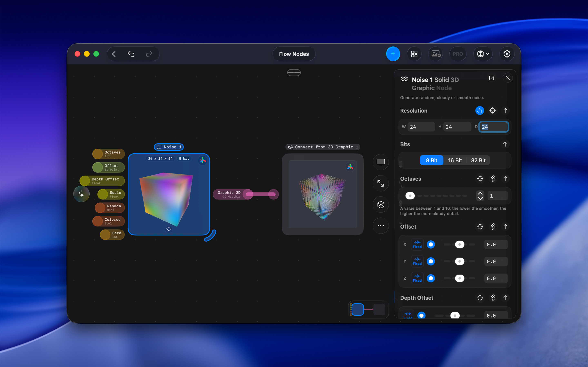The height and width of the screenshot is (367, 588).
Task: Click the fullscreen display icon
Action: pyautogui.click(x=381, y=162)
